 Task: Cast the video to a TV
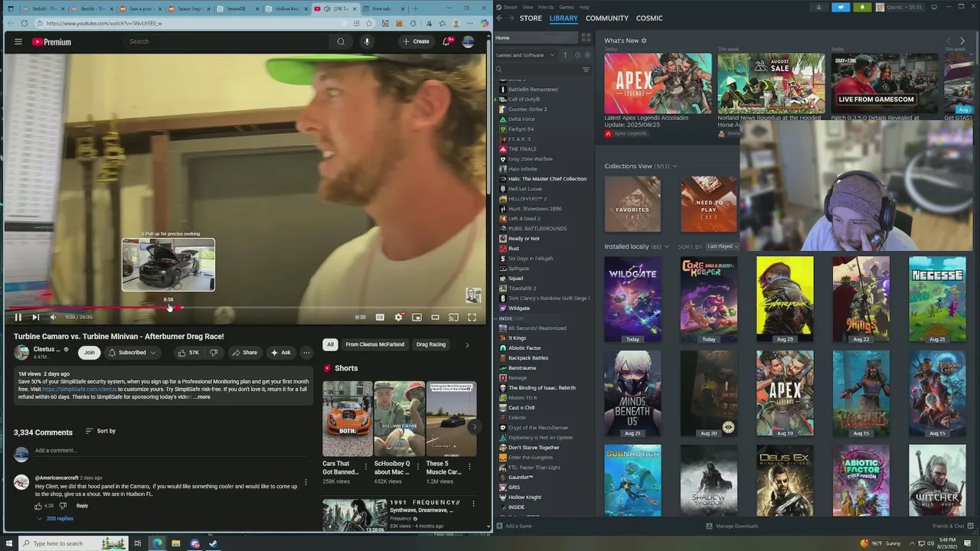coord(453,317)
